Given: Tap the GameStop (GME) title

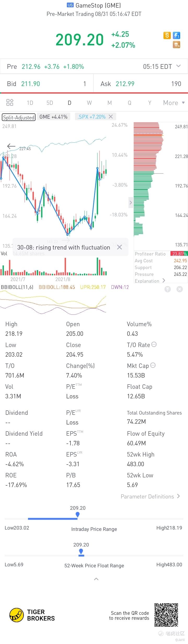Looking at the screenshot, I should 98,5.
